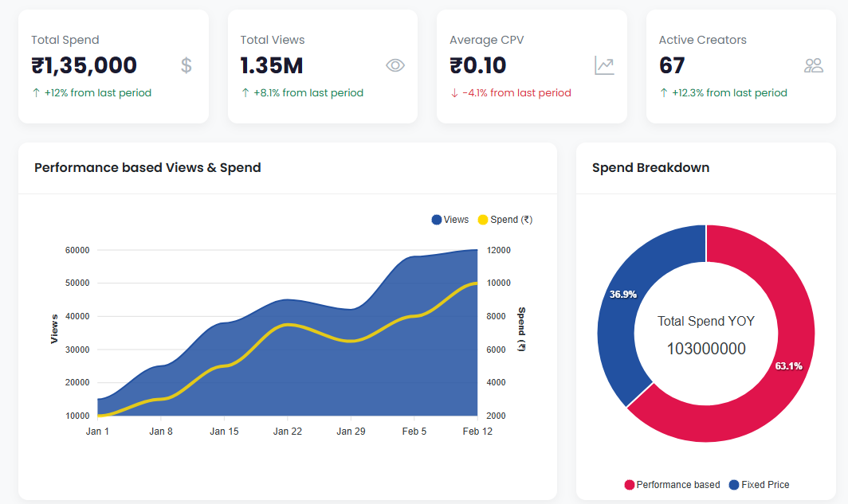Click the blue Fixed Price legend dot

point(733,484)
